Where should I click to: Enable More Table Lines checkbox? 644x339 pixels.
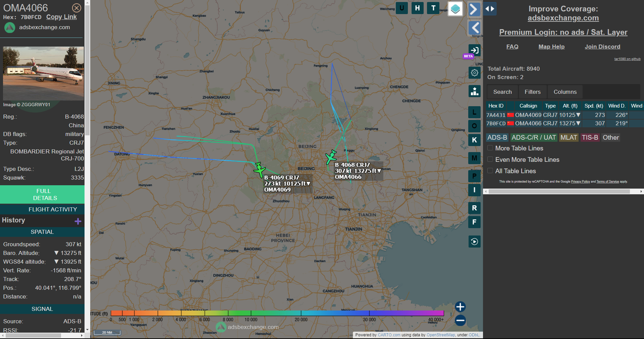point(490,148)
